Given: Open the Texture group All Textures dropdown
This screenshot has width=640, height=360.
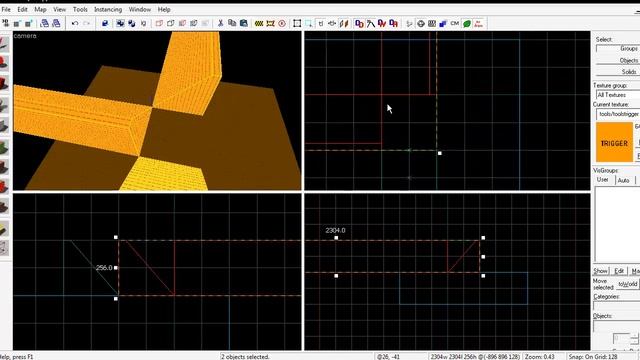Looking at the screenshot, I should 618,95.
